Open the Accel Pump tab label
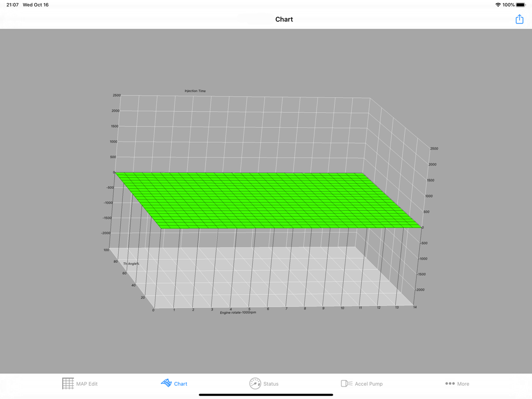This screenshot has height=399, width=532. [x=369, y=384]
